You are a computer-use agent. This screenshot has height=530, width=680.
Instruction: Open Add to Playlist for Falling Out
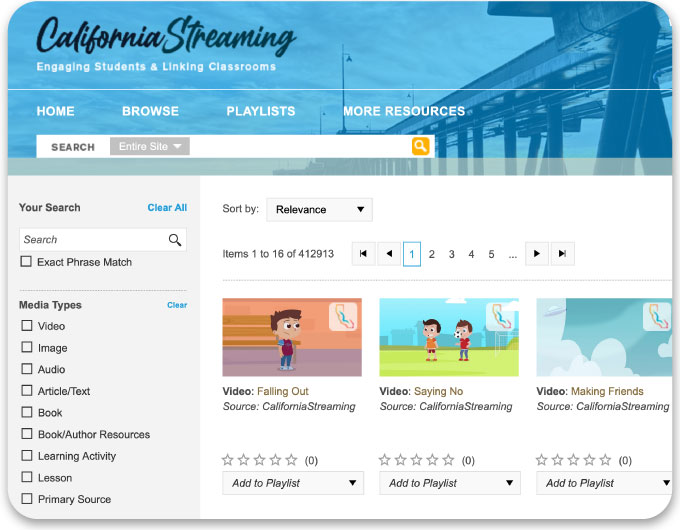pos(293,483)
